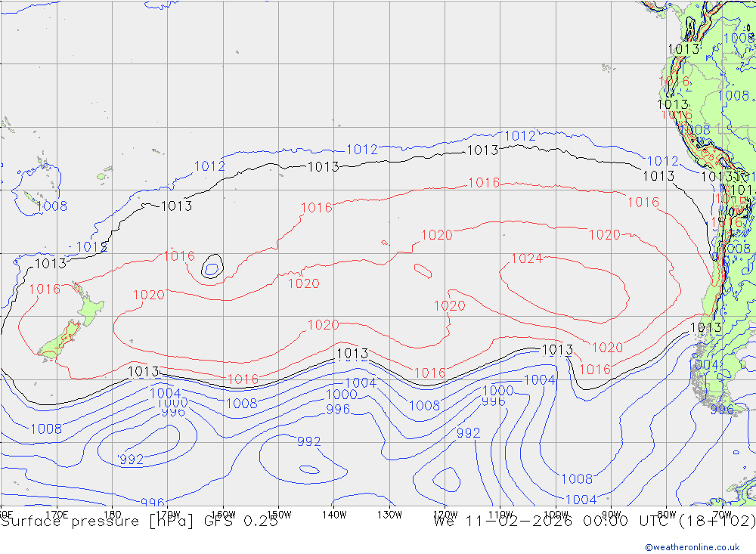Click the 1024 high-pressure contour label
756x554 pixels.
pyautogui.click(x=526, y=259)
